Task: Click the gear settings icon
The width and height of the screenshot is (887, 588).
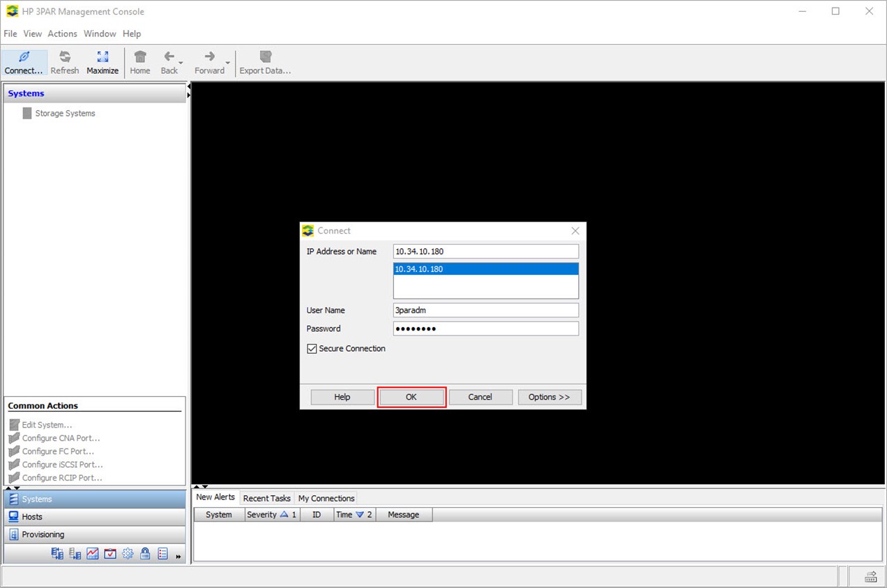Action: (128, 554)
